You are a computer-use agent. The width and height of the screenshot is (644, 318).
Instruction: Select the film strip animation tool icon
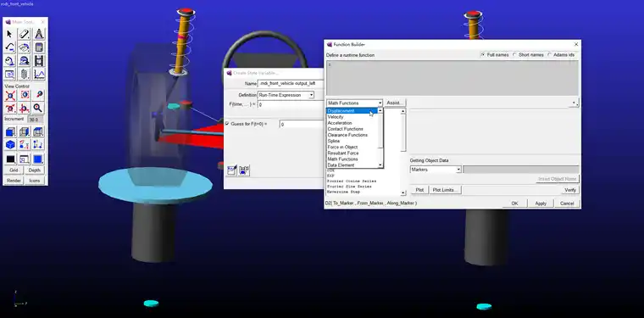click(39, 61)
